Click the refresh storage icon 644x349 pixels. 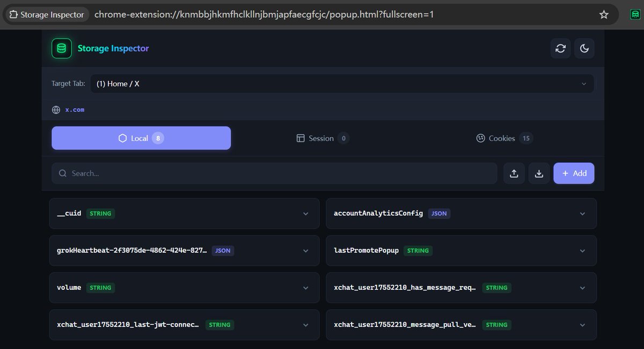coord(560,48)
